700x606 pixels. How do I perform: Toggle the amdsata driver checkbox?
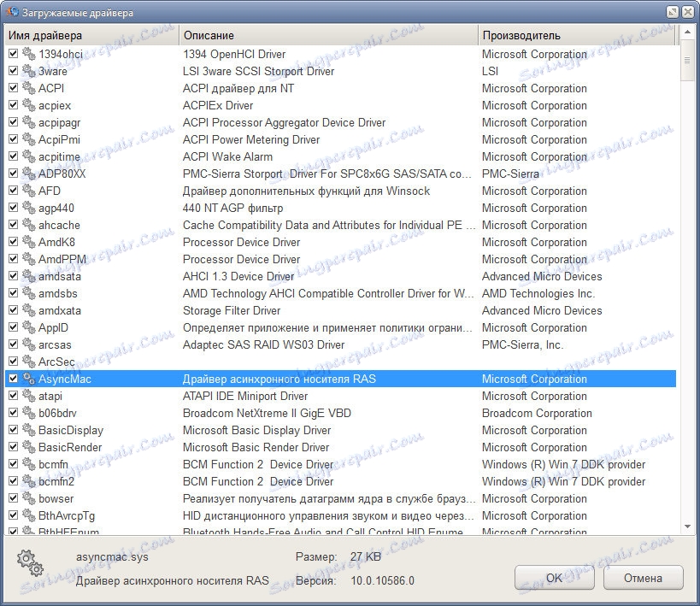click(14, 275)
